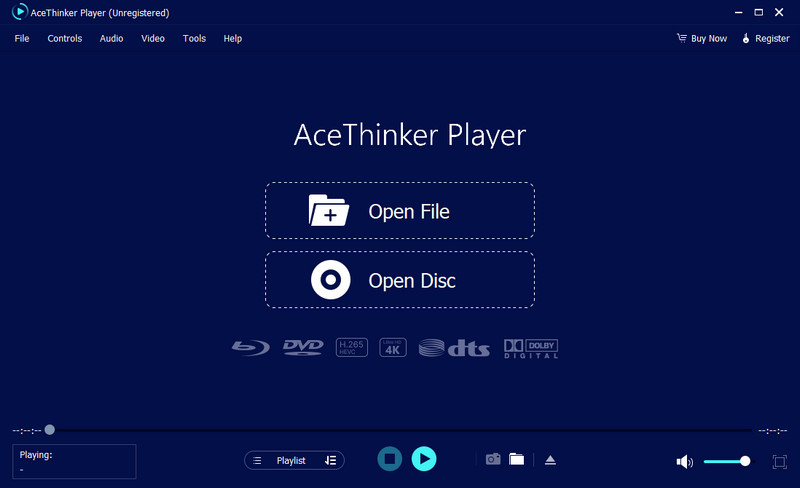Click the playback progress track
This screenshot has width=800, height=488.
(x=403, y=430)
